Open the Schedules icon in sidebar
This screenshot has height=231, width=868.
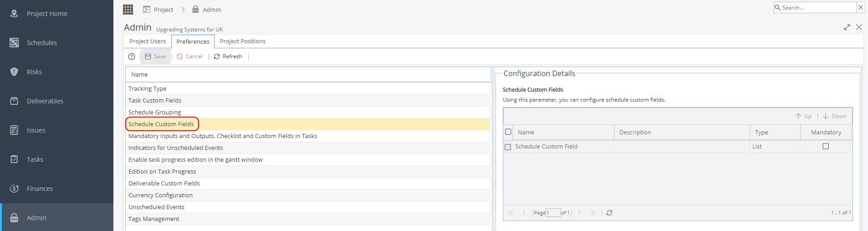coord(14,42)
